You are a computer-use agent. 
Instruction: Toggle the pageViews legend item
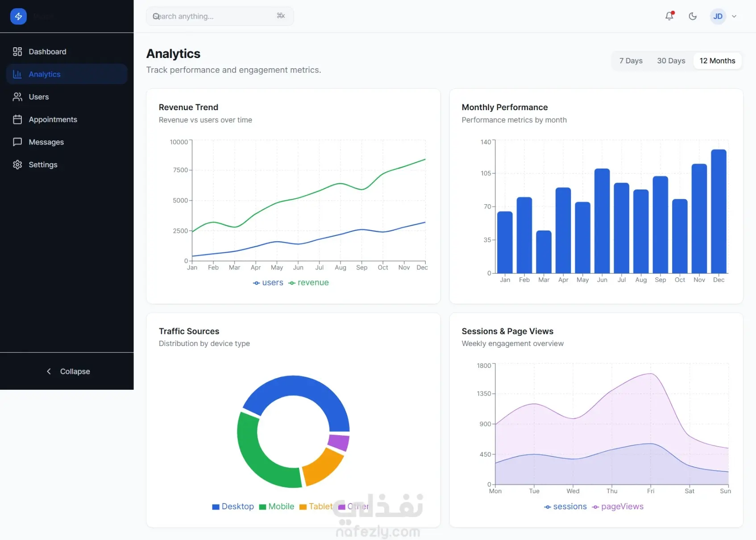[x=618, y=507]
